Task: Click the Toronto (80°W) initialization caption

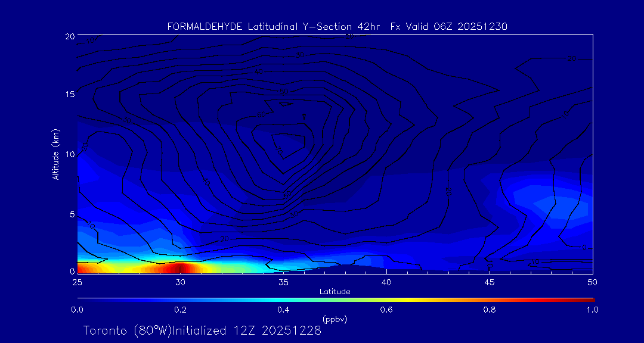Action: 202,330
